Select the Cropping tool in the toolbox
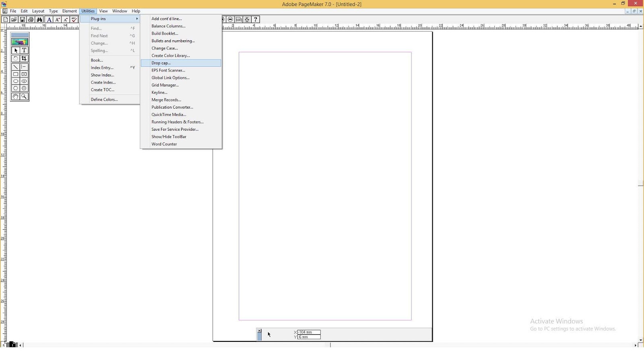The width and height of the screenshot is (644, 362). click(x=24, y=58)
